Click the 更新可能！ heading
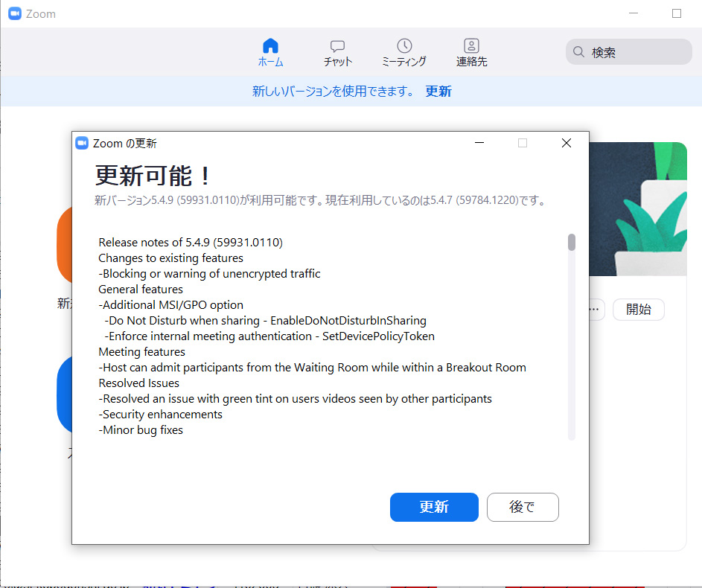This screenshot has height=588, width=702. click(x=153, y=176)
